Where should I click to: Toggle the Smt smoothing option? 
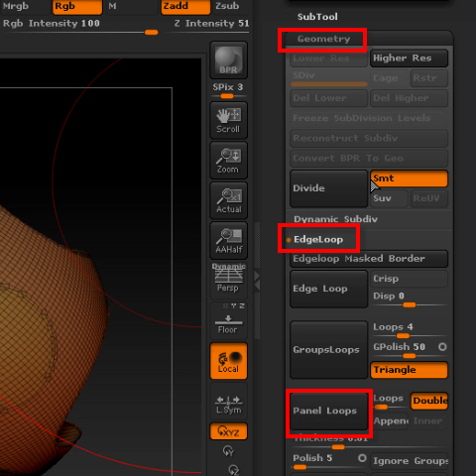(x=409, y=178)
